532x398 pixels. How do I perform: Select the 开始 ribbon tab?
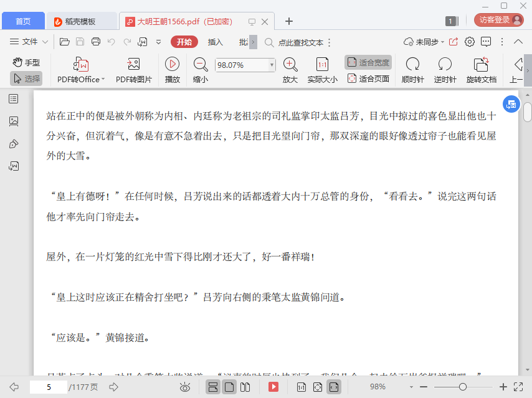point(184,42)
